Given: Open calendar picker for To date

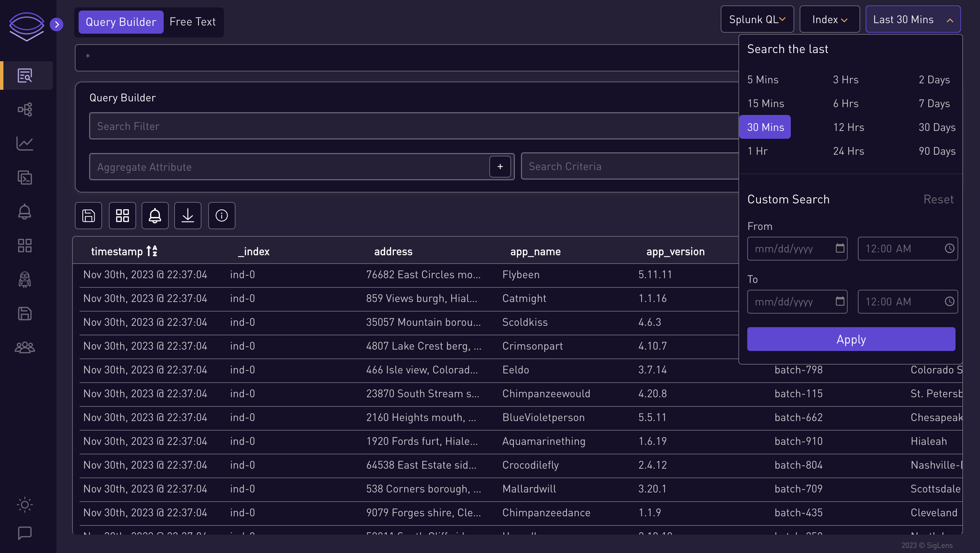Looking at the screenshot, I should click(x=839, y=302).
